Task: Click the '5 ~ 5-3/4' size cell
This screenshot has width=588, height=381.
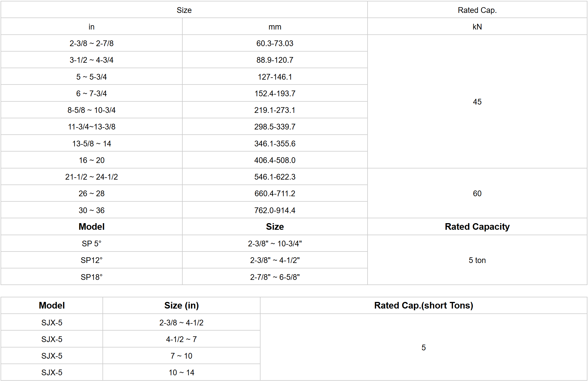Action: 92,77
